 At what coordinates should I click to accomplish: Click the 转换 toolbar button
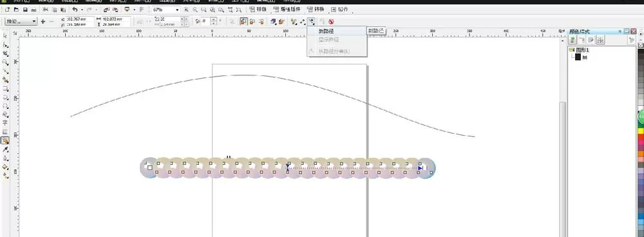point(316,10)
